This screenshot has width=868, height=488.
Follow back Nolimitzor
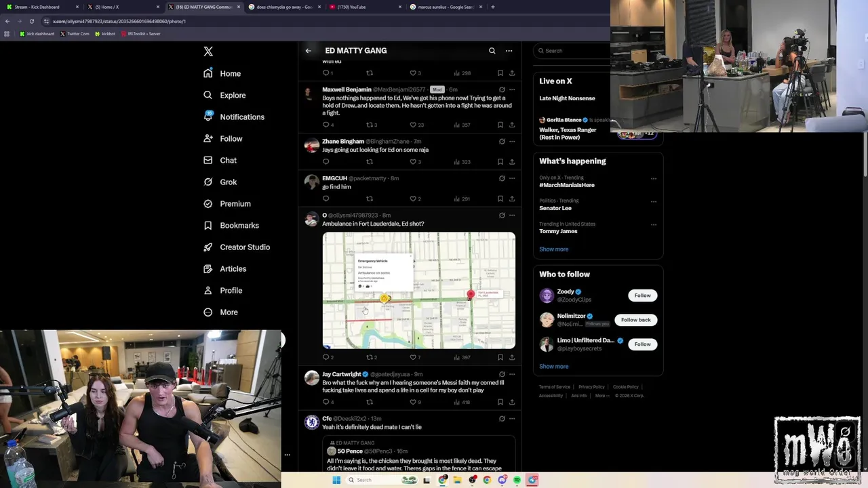(x=635, y=320)
